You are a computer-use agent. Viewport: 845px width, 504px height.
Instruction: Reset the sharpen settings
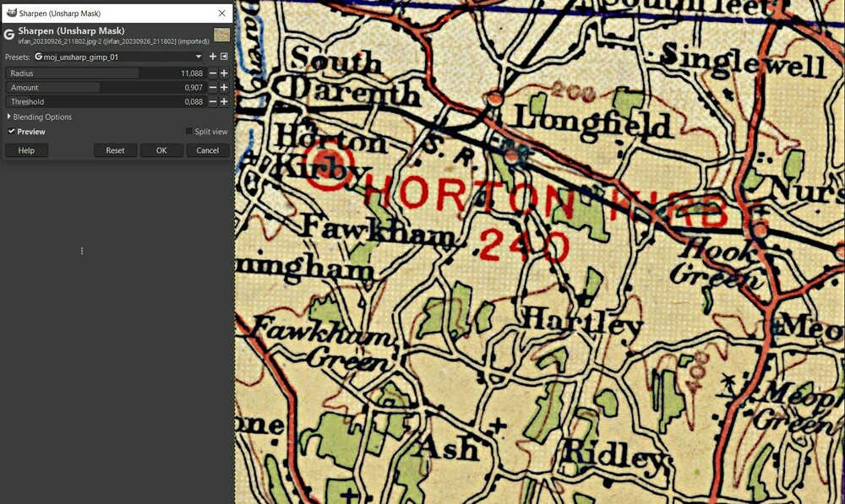[115, 150]
